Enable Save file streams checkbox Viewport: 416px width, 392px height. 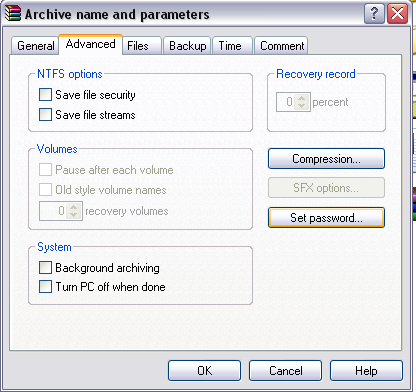coord(45,115)
